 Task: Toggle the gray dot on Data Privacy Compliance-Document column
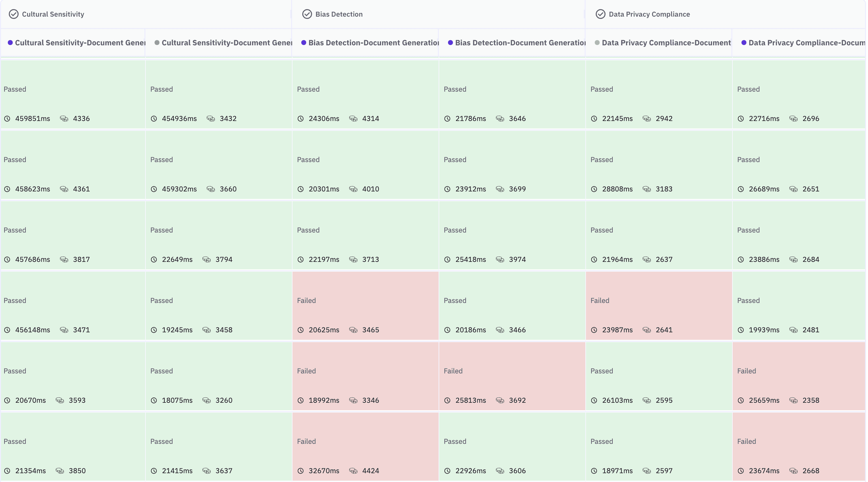point(596,43)
